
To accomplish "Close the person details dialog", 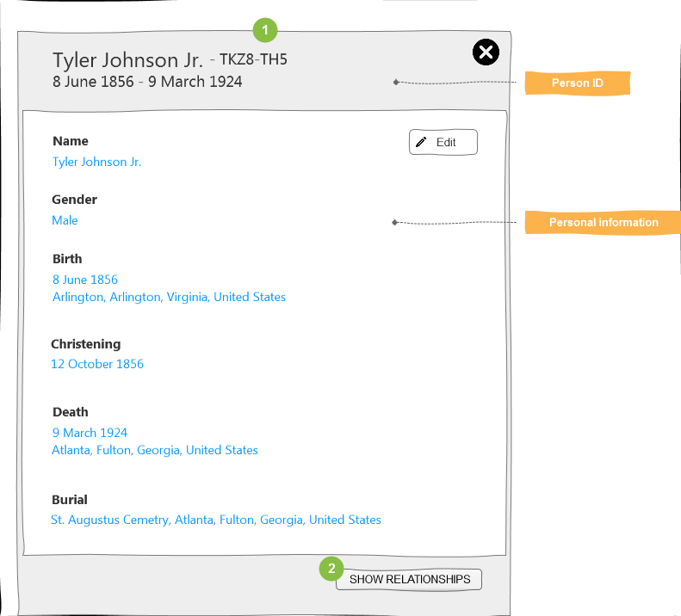I will coord(486,53).
